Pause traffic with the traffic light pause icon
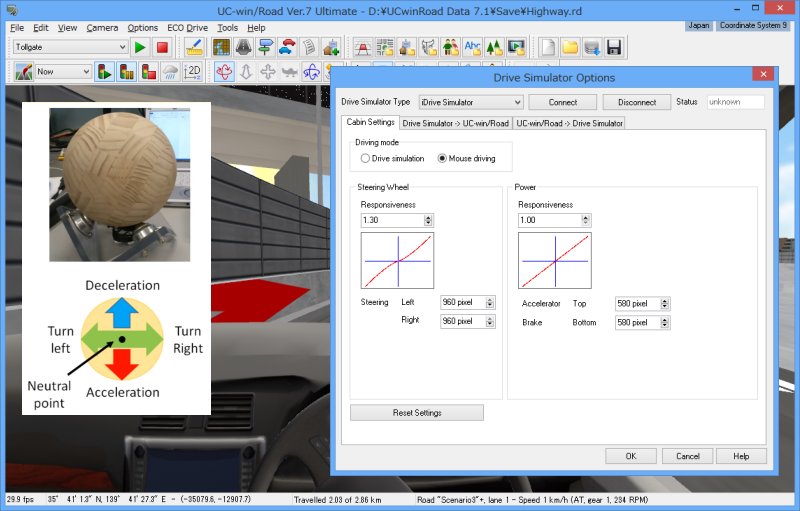The width and height of the screenshot is (800, 511). pos(127,72)
